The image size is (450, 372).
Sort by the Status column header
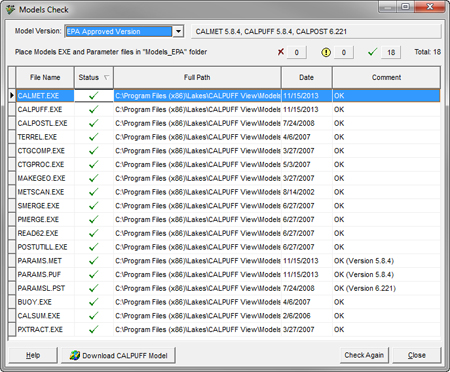click(x=94, y=77)
